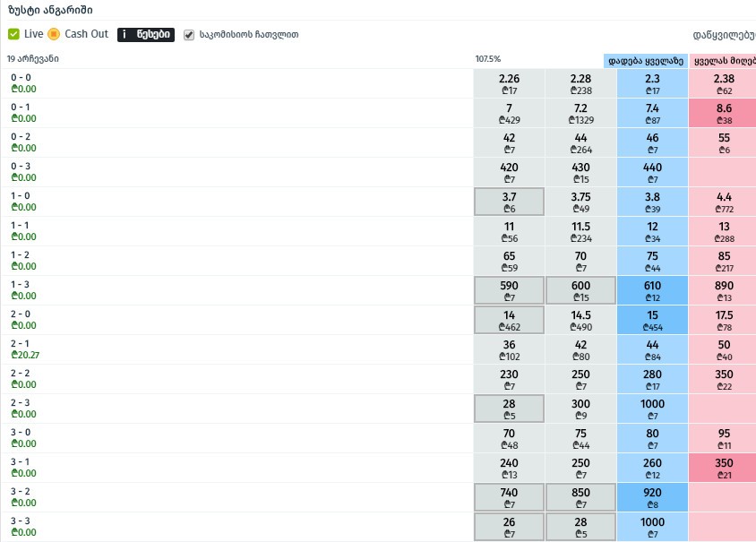Select odds 7.2 for score 0 - 1
The image size is (756, 542).
click(580, 113)
